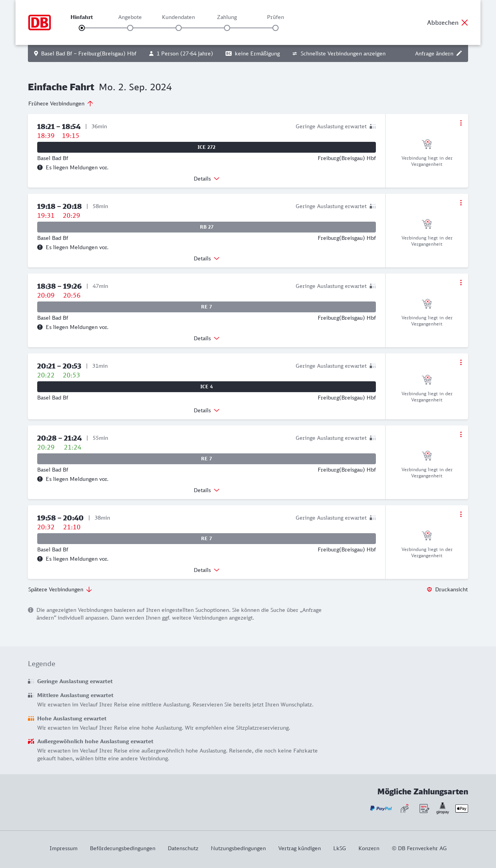Load Spätere Verbindungen
The image size is (496, 868).
pyautogui.click(x=60, y=589)
